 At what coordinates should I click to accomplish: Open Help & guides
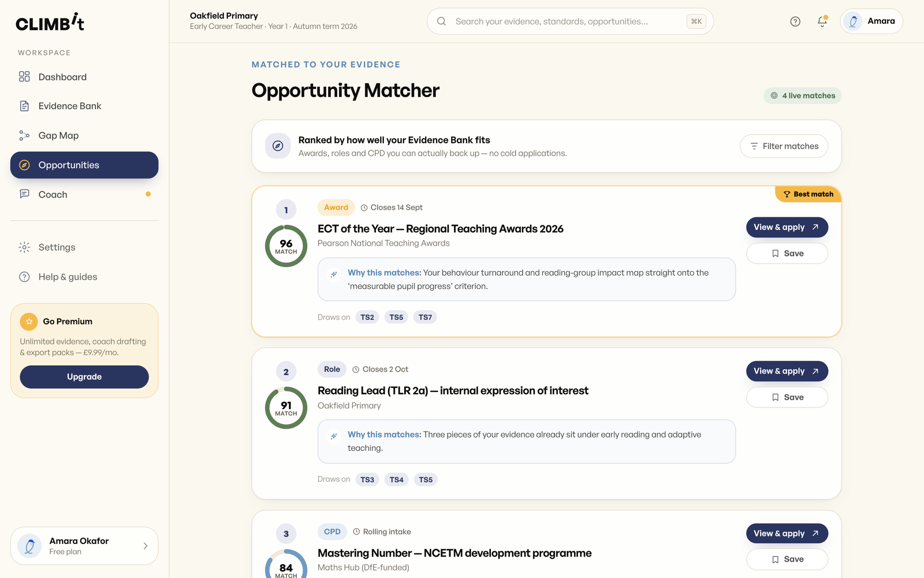click(x=84, y=277)
